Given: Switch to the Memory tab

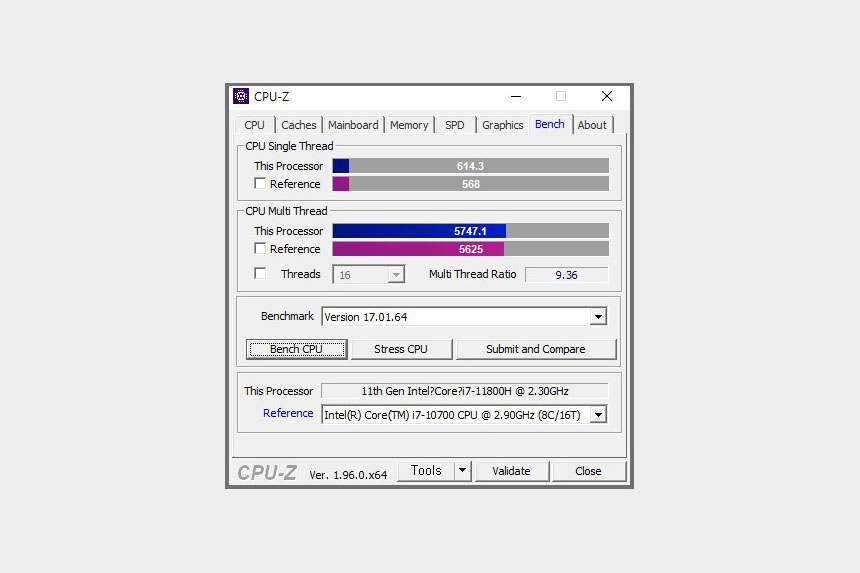Looking at the screenshot, I should coord(409,125).
